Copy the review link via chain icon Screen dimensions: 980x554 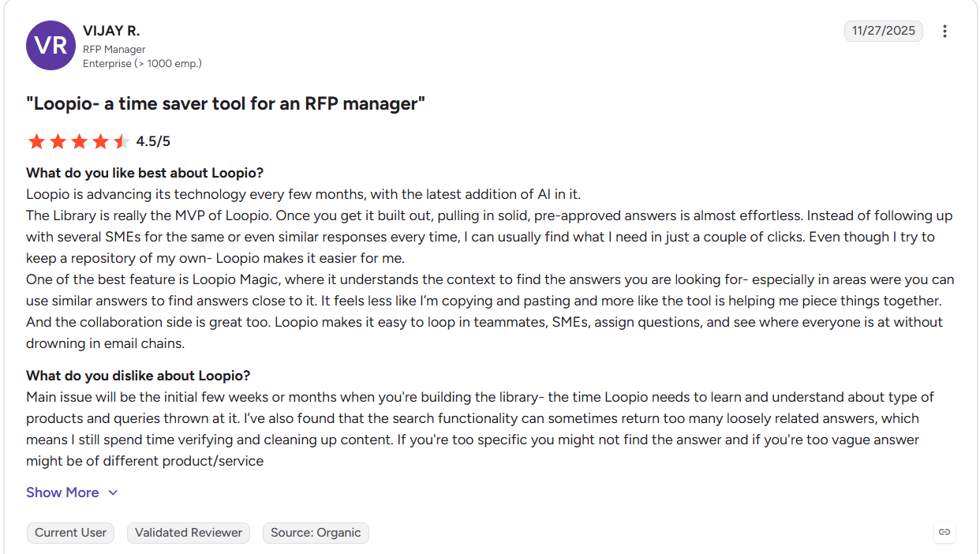[944, 533]
